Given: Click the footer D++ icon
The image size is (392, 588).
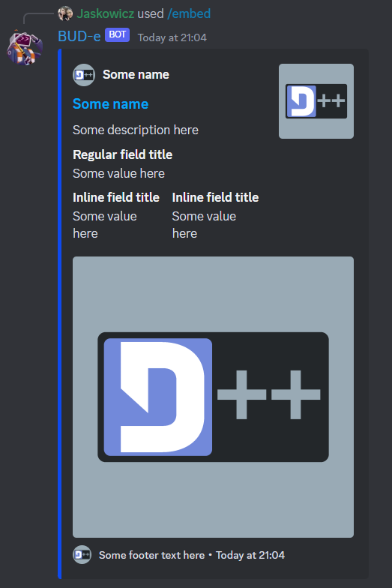Looking at the screenshot, I should [x=82, y=555].
